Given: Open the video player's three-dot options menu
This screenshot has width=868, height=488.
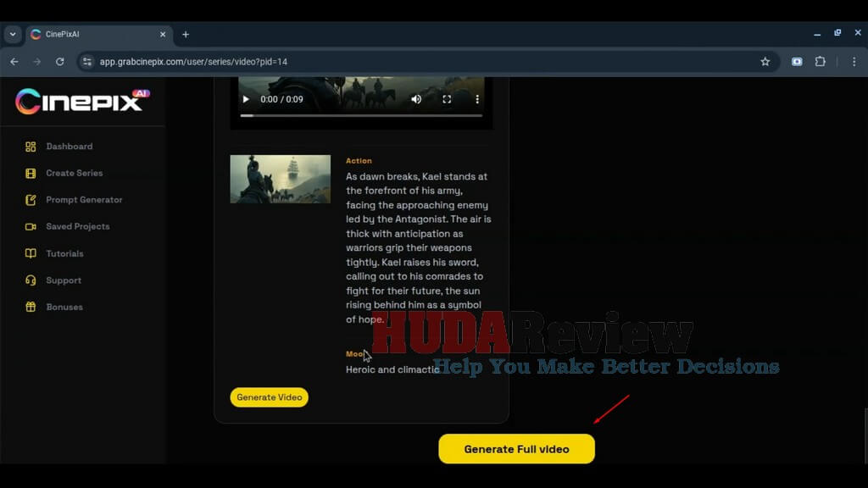Looking at the screenshot, I should pos(477,100).
